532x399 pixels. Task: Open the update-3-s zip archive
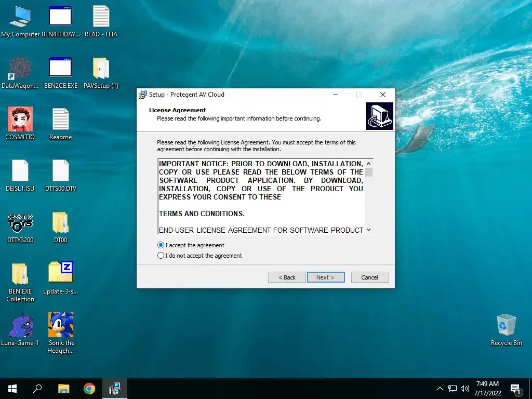[61, 278]
